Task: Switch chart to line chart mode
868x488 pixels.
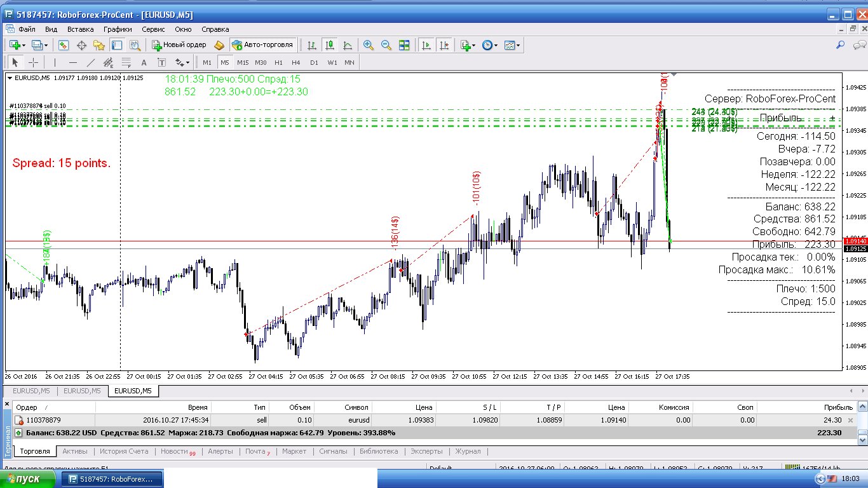Action: pos(347,45)
